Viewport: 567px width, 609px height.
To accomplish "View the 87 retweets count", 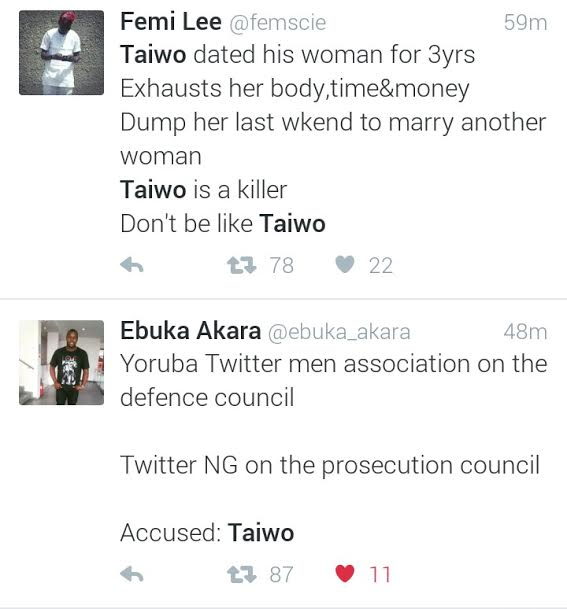I will 281,574.
